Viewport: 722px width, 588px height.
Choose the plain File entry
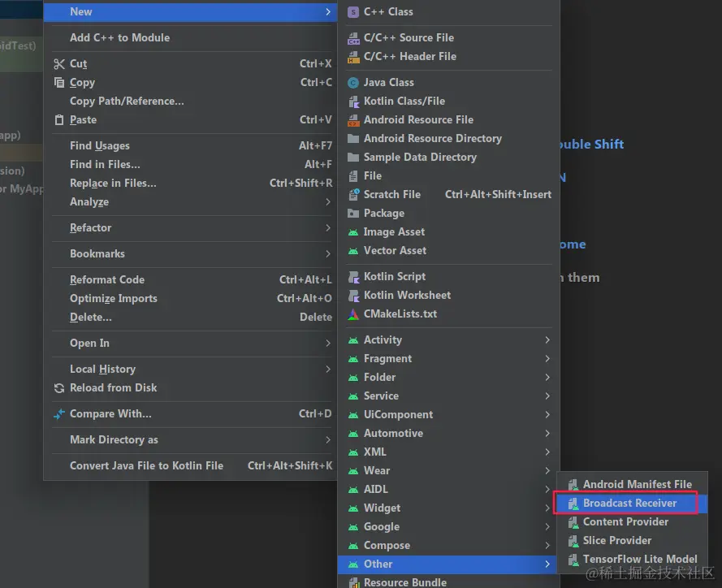(x=449, y=176)
